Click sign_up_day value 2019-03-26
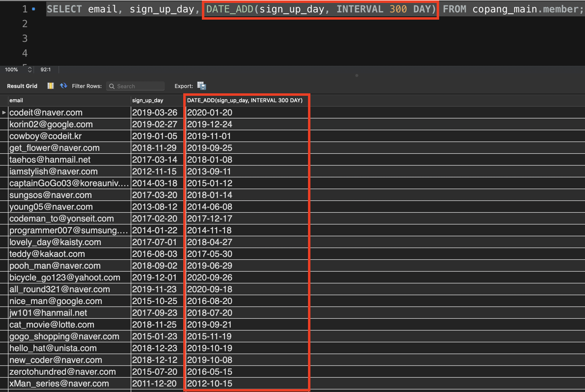 click(154, 112)
